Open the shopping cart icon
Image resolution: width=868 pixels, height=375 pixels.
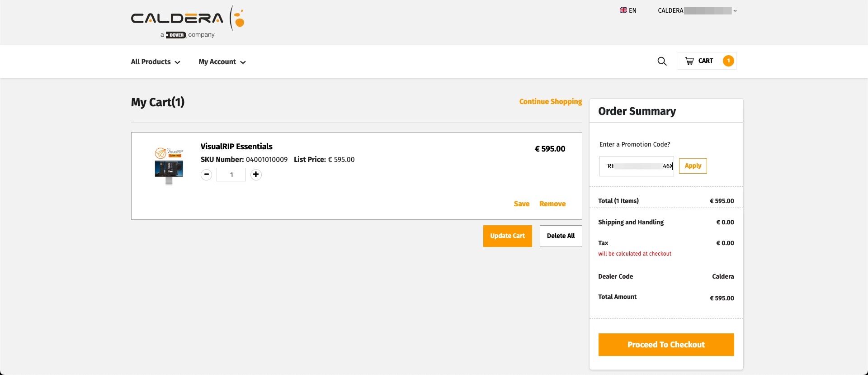(x=689, y=61)
